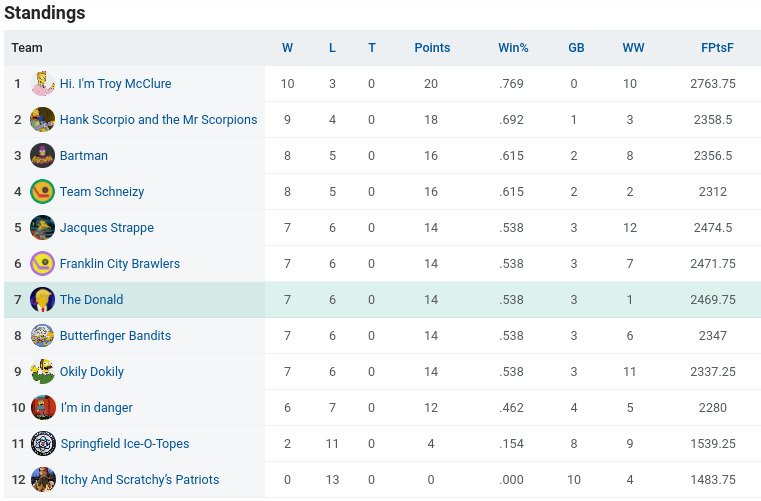
Task: Click the Bartman team avatar
Action: click(x=42, y=156)
